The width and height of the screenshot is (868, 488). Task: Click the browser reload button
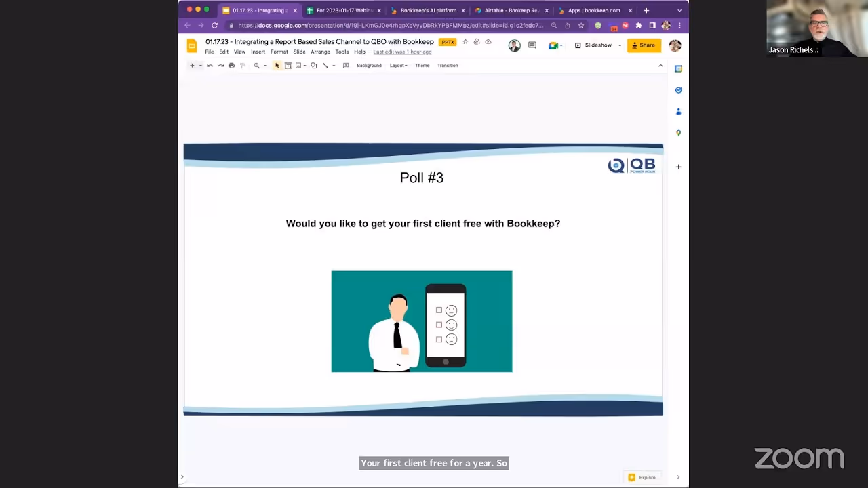point(214,26)
